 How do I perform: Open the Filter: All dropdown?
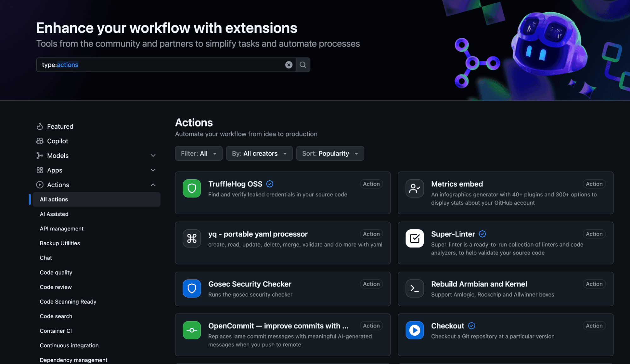pyautogui.click(x=199, y=153)
